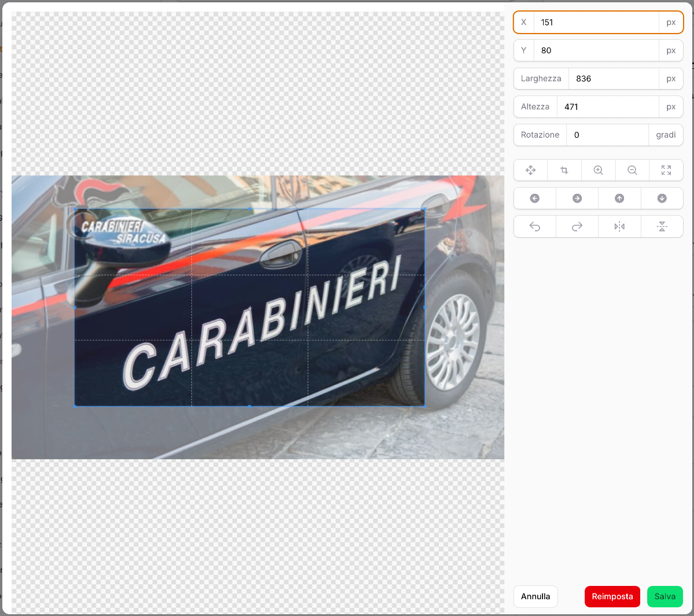
Task: Move the crop selection upward
Action: pyautogui.click(x=619, y=198)
